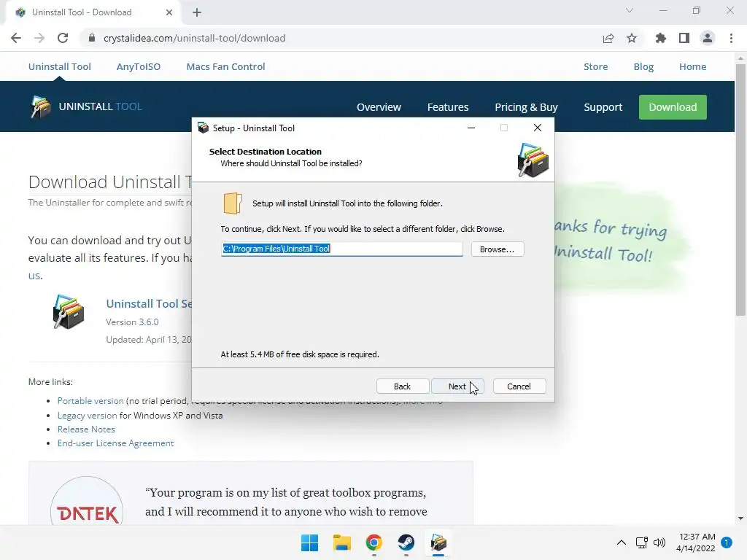
Task: Open File Explorer from the taskbar
Action: coord(341,542)
